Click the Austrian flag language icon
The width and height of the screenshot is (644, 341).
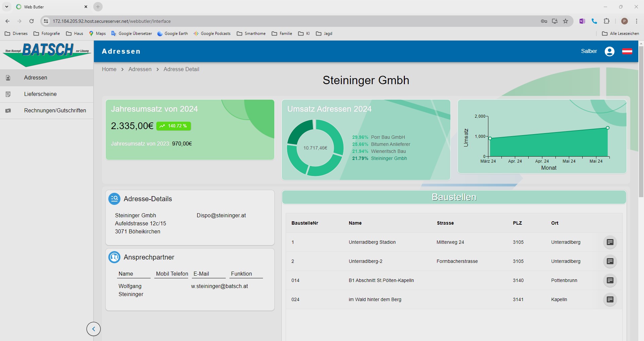click(x=627, y=51)
